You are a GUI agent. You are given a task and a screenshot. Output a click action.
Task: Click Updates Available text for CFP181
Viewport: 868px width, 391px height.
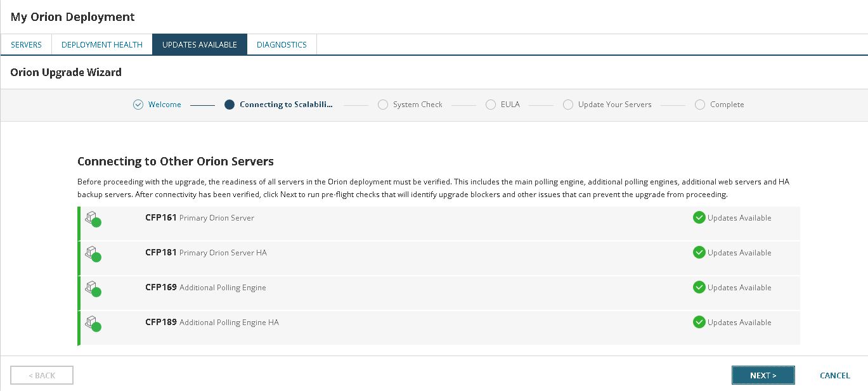point(739,252)
